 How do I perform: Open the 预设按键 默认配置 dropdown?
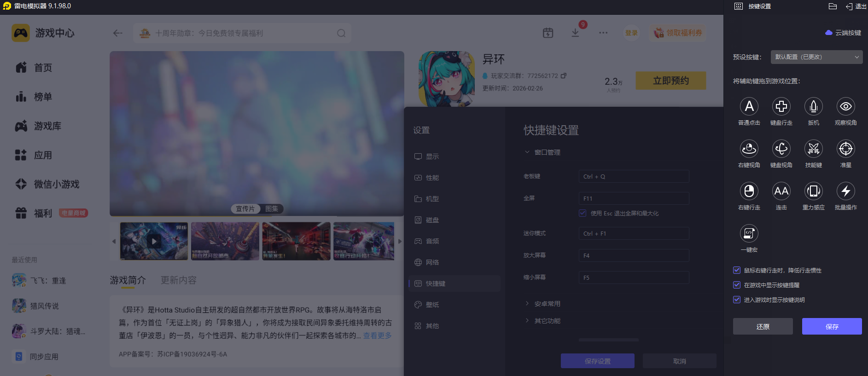(816, 57)
